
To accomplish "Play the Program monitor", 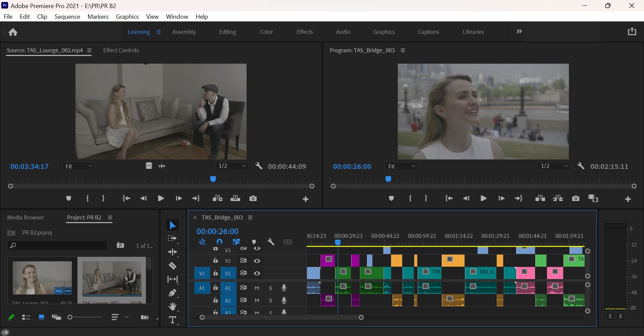I will point(483,198).
